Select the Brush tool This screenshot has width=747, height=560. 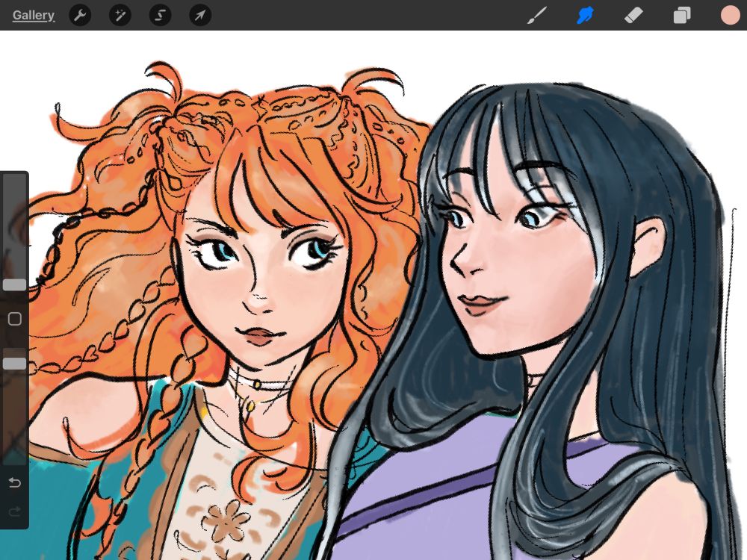(x=537, y=15)
